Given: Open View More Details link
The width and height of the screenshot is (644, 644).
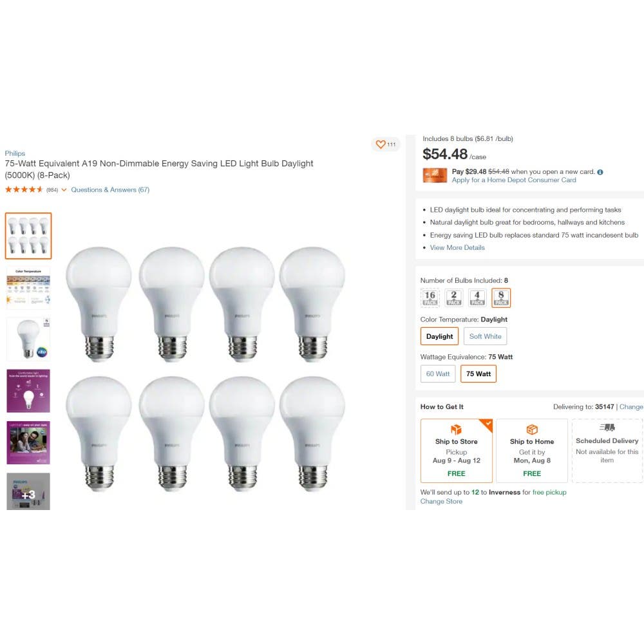Looking at the screenshot, I should (x=457, y=248).
